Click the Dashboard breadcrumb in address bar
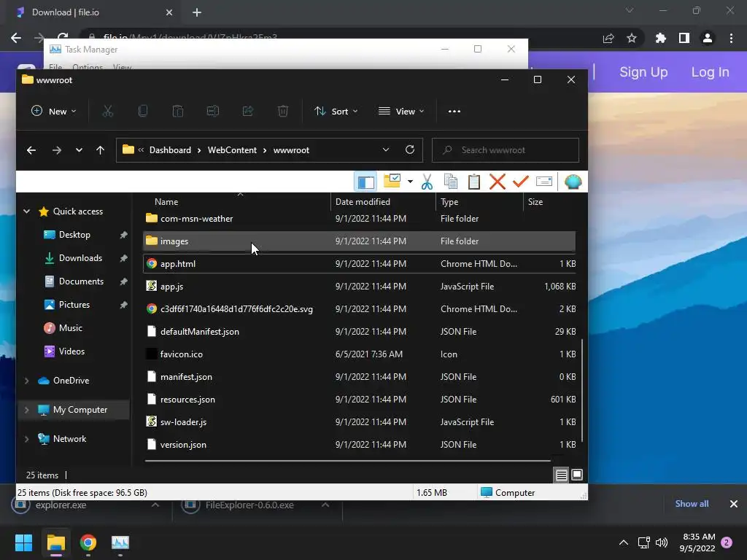This screenshot has width=747, height=560. (170, 150)
